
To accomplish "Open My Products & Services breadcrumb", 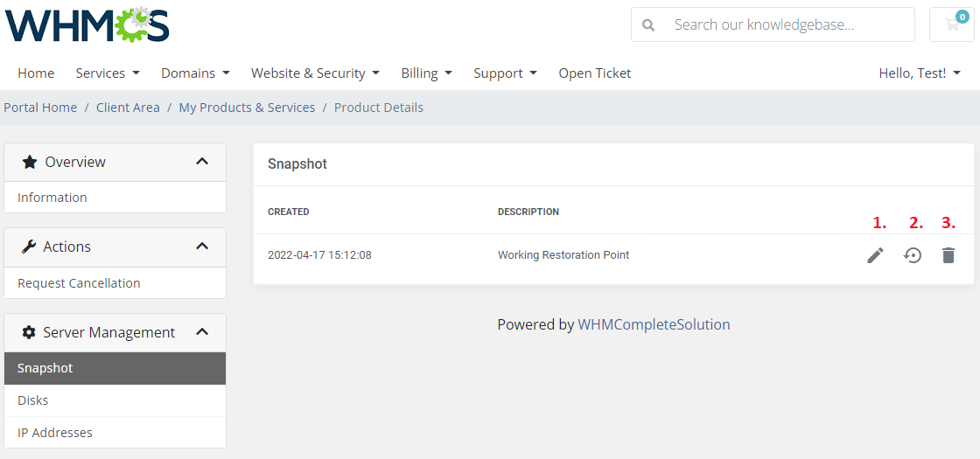I will click(x=247, y=108).
